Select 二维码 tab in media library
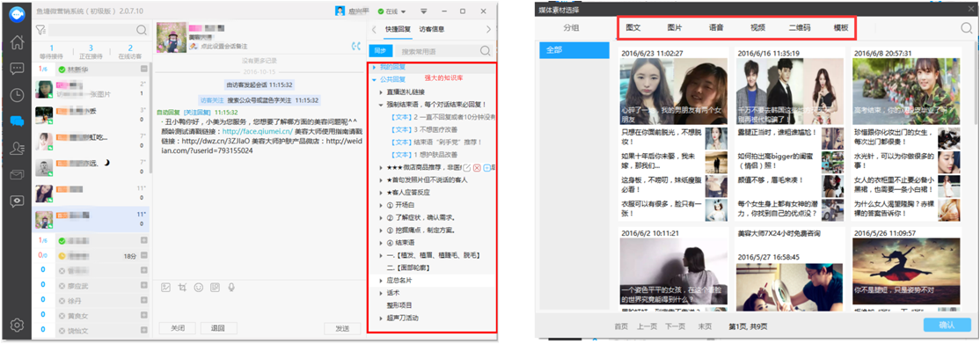 800,27
